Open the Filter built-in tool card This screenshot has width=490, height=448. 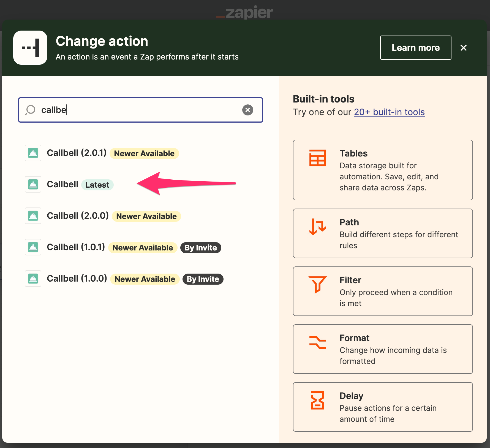click(383, 291)
